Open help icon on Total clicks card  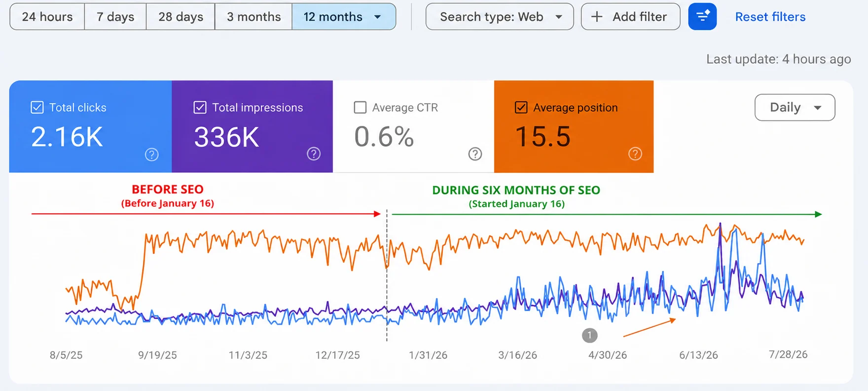[152, 155]
